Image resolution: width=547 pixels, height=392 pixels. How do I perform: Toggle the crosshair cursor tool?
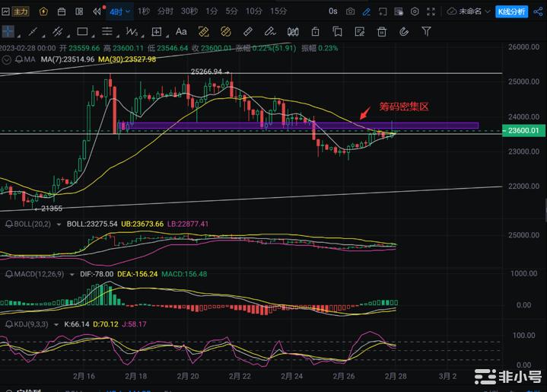(9, 32)
